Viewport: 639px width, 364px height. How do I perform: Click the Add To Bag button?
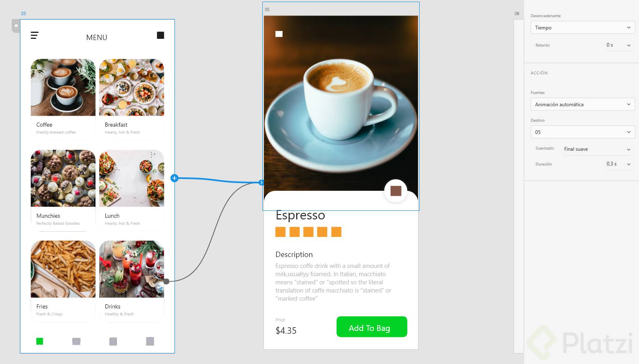[x=372, y=327]
